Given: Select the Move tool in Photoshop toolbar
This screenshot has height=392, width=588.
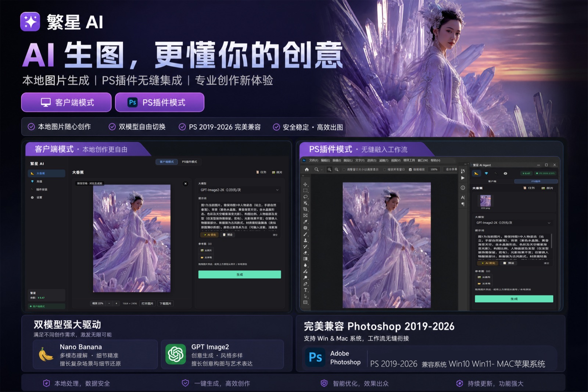Looking at the screenshot, I should point(305,184).
